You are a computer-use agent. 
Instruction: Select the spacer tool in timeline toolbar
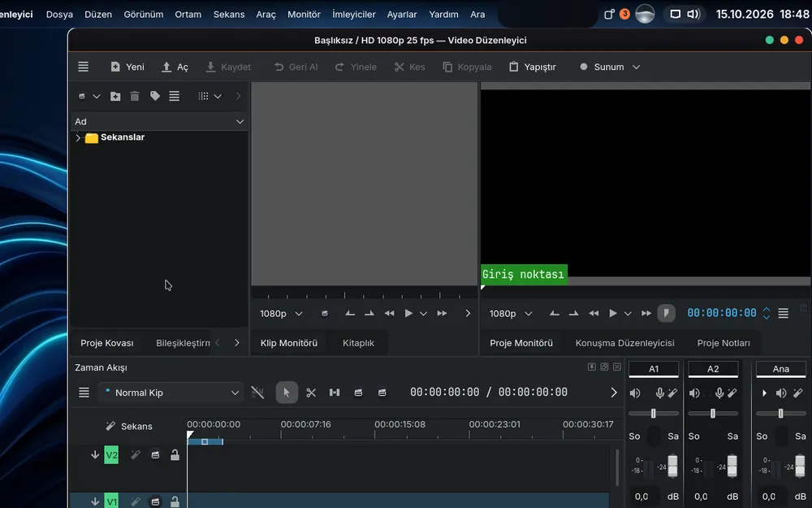tap(335, 393)
